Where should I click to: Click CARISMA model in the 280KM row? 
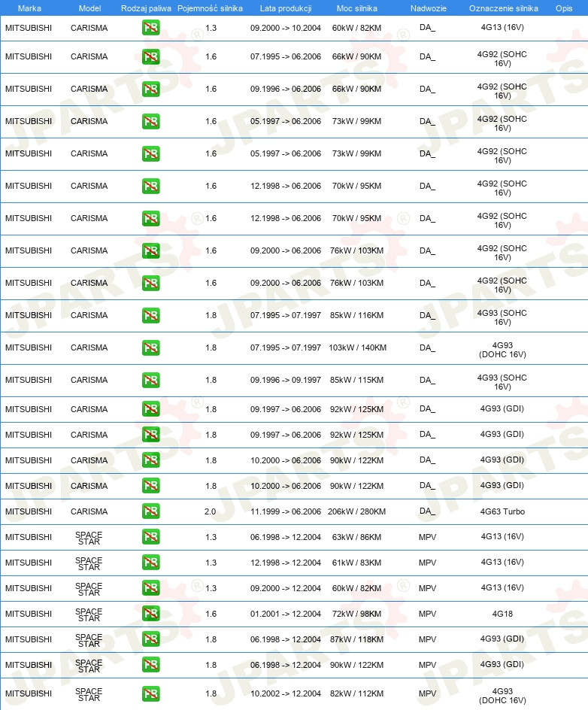tap(89, 511)
